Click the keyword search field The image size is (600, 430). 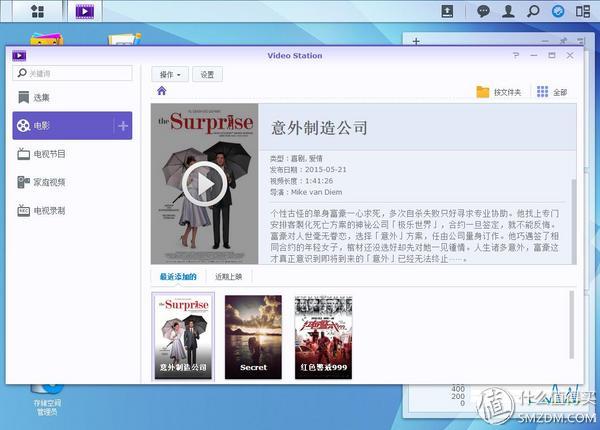76,73
